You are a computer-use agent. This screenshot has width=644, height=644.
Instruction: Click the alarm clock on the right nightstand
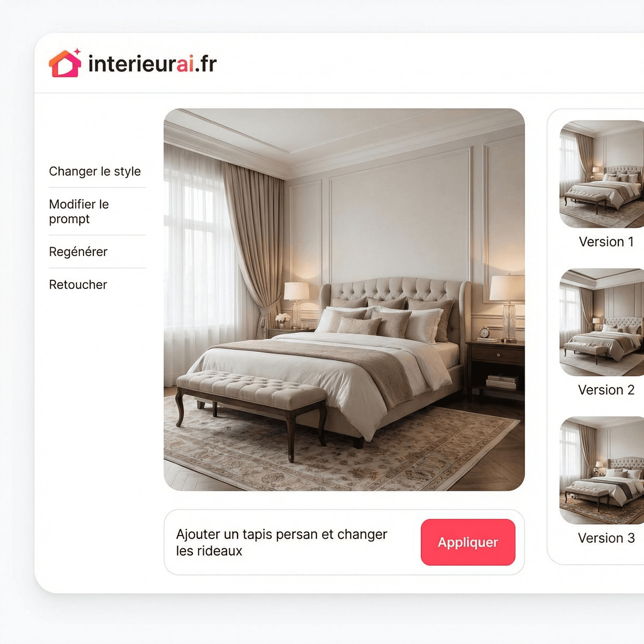point(484,332)
